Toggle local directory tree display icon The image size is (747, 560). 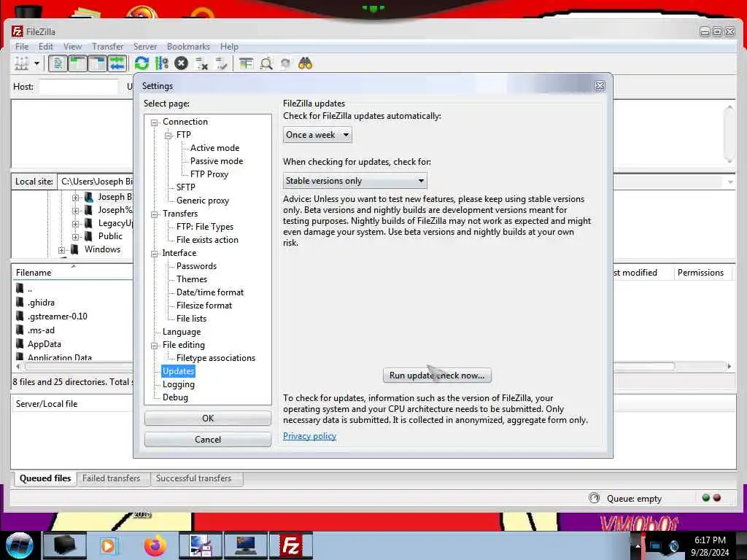[77, 63]
